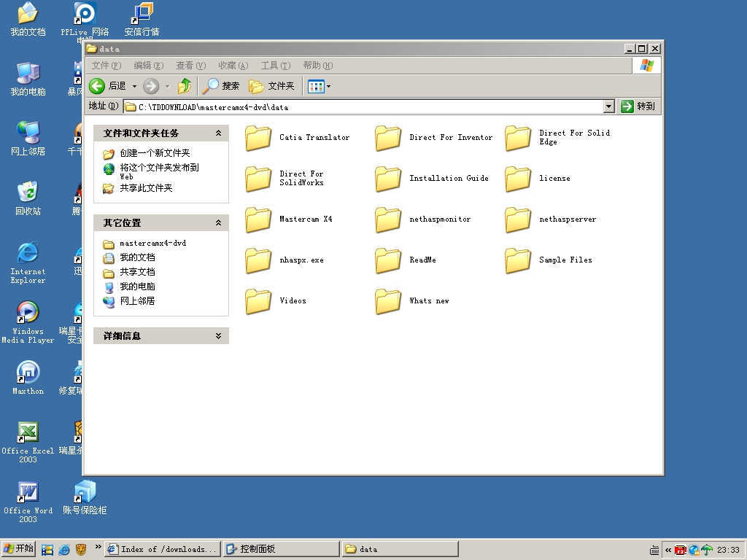Image resolution: width=747 pixels, height=560 pixels.
Task: Open the Views dropdown arrow
Action: pos(329,86)
